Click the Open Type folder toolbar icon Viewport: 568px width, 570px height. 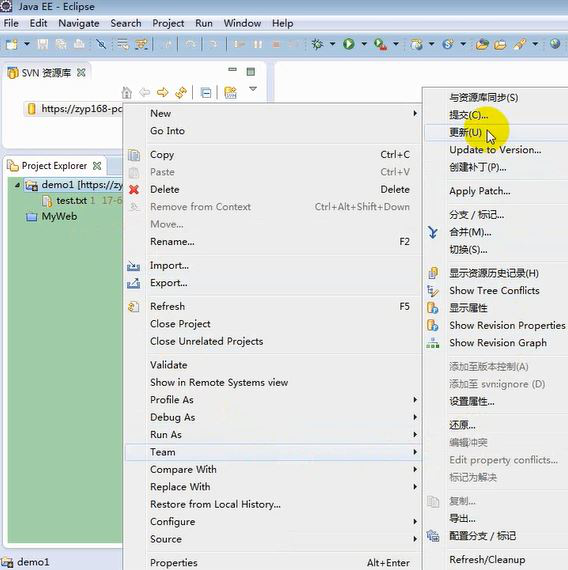tap(482, 44)
